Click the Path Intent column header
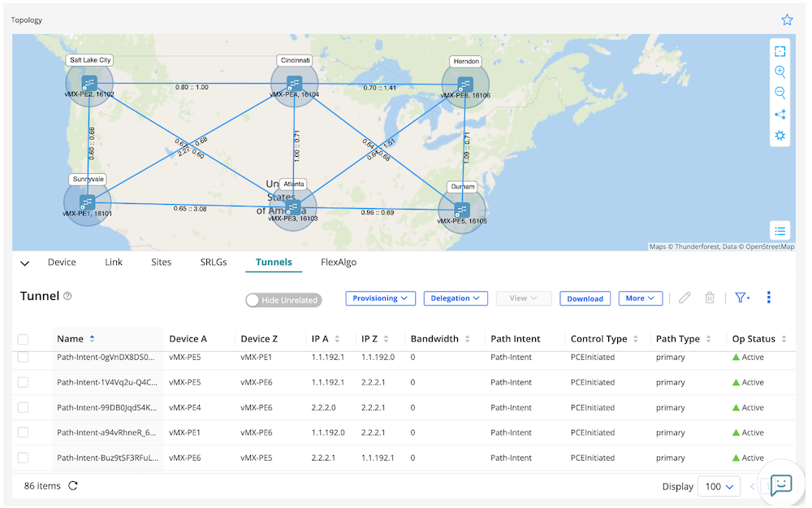Screen dimensions: 812x508 (x=516, y=338)
